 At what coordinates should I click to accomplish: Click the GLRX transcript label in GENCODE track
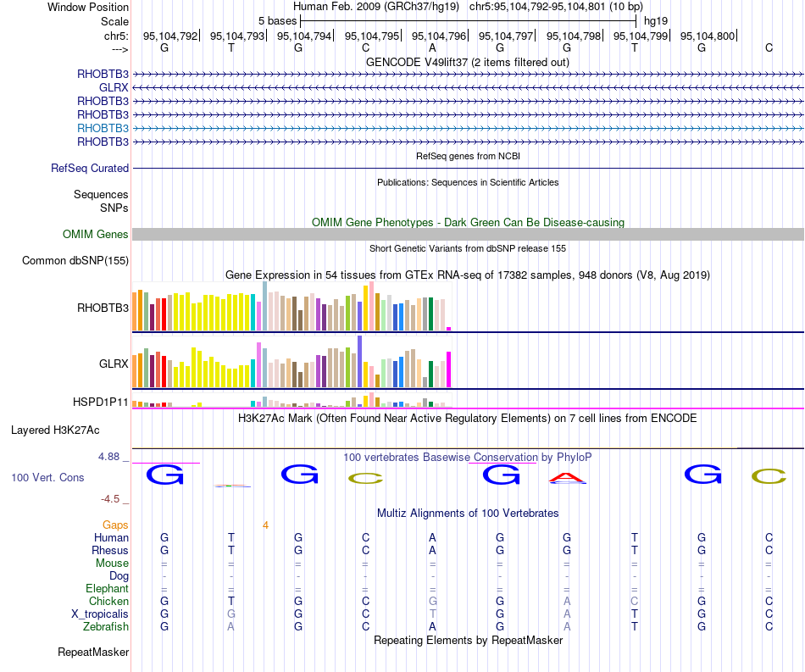tap(114, 88)
